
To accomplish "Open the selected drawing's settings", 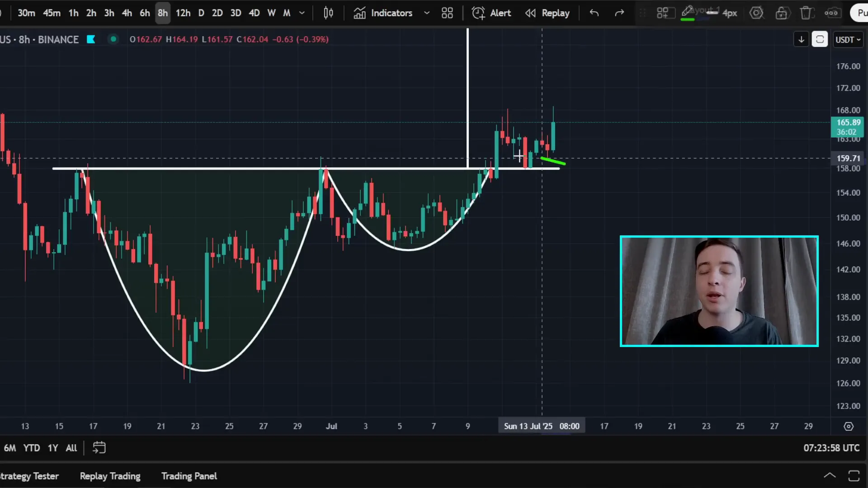I will click(756, 13).
